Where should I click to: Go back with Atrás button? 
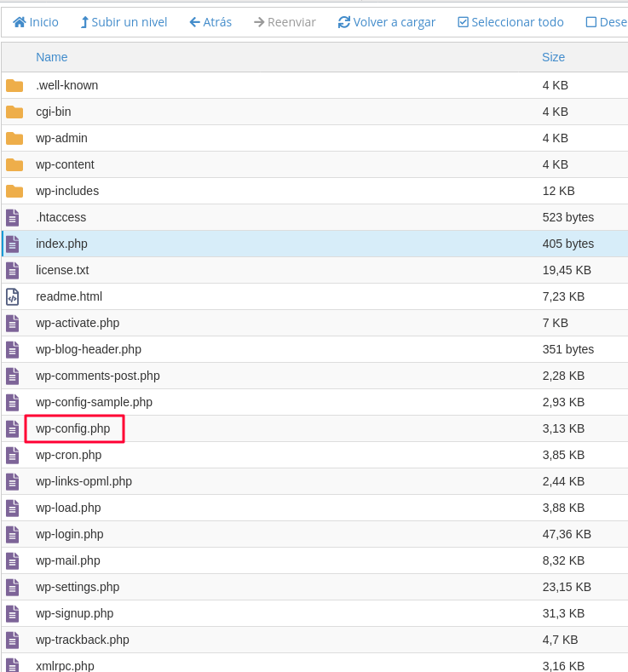pos(210,22)
